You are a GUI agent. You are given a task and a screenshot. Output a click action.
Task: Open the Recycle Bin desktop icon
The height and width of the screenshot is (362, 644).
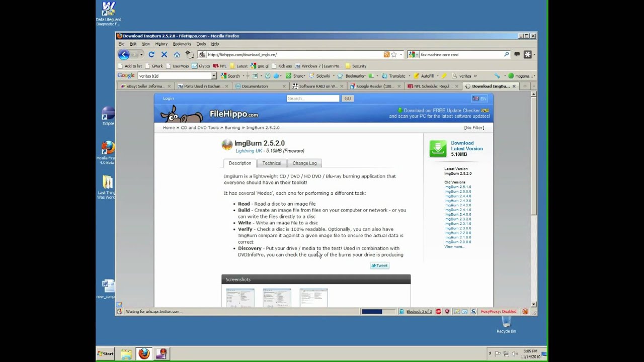(506, 323)
